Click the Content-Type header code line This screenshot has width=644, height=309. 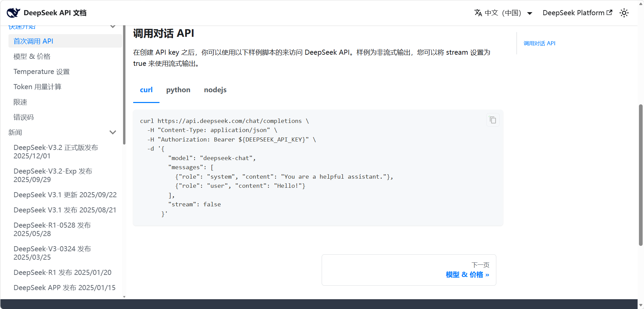(212, 130)
